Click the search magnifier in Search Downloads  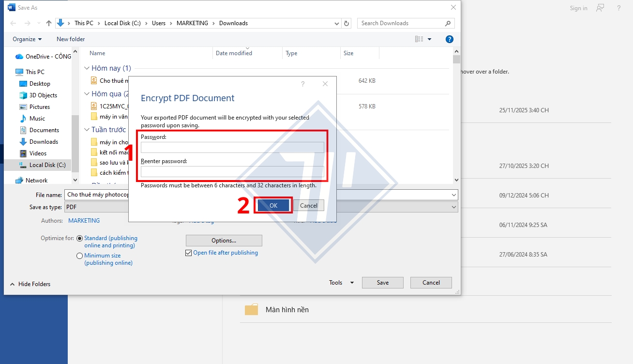click(448, 23)
